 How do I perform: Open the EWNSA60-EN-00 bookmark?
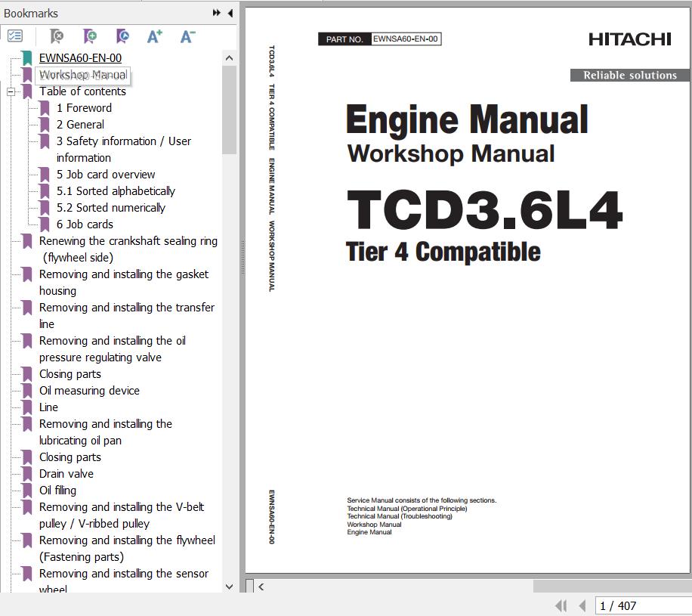[x=80, y=58]
